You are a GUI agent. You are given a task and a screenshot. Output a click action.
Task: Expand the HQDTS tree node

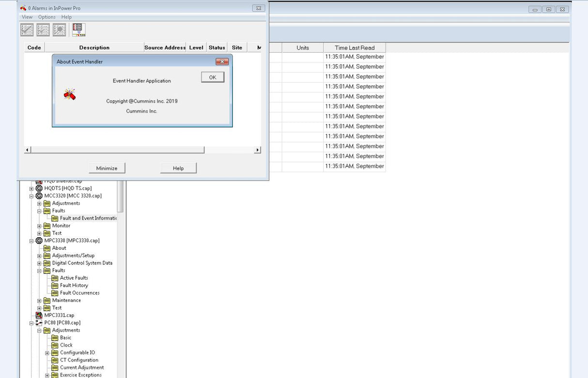tap(31, 188)
